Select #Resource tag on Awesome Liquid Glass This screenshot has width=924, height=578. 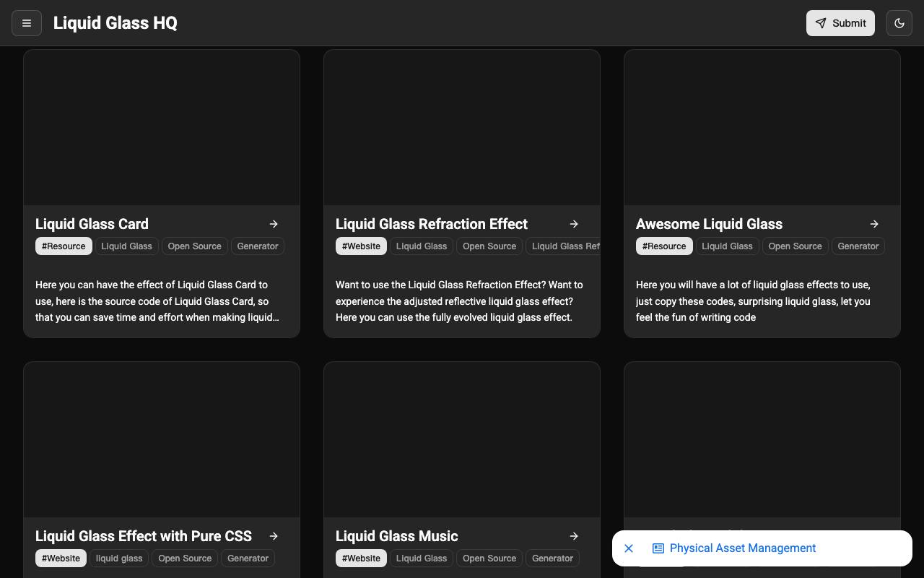664,246
